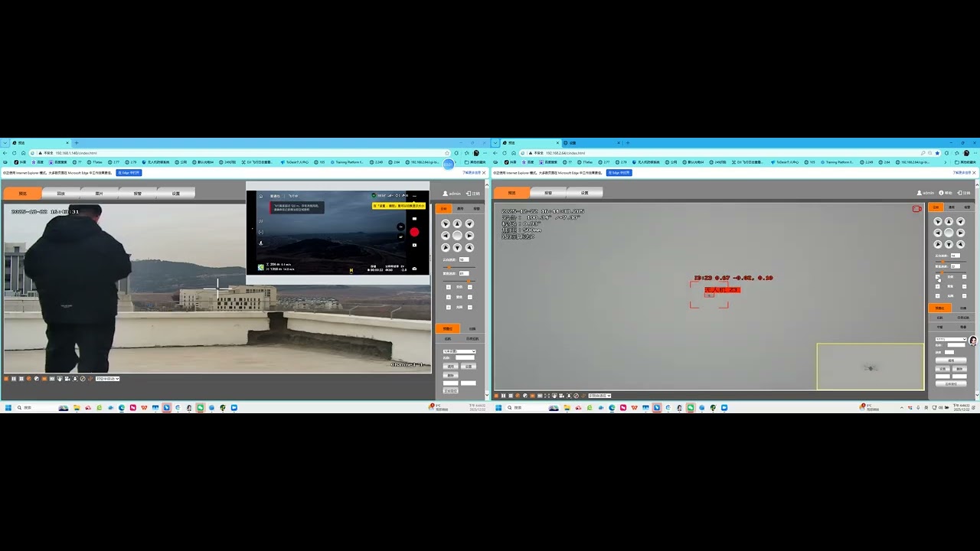
Task: Click browser back arrow in 192.168.1.140 window
Action: click(x=5, y=153)
